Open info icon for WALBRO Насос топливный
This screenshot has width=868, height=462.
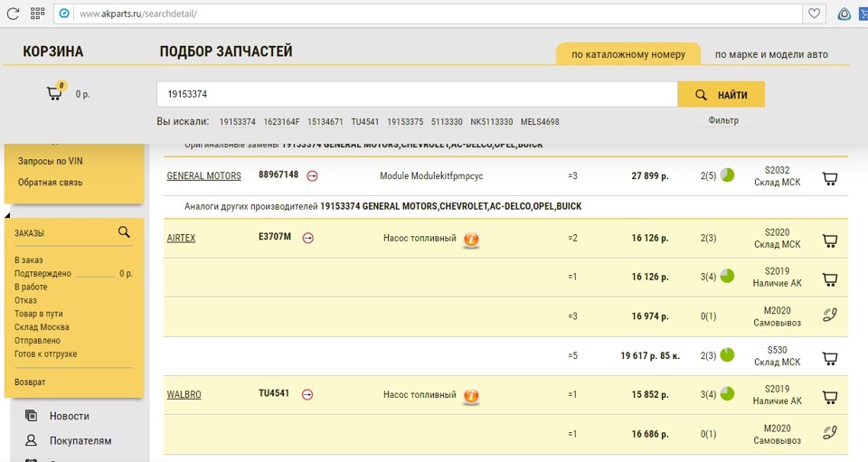tap(471, 396)
